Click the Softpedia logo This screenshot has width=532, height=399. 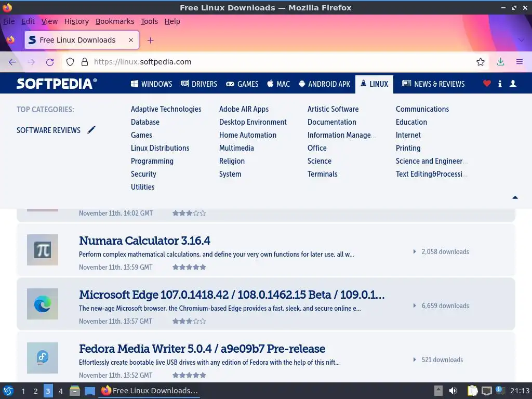click(x=57, y=84)
